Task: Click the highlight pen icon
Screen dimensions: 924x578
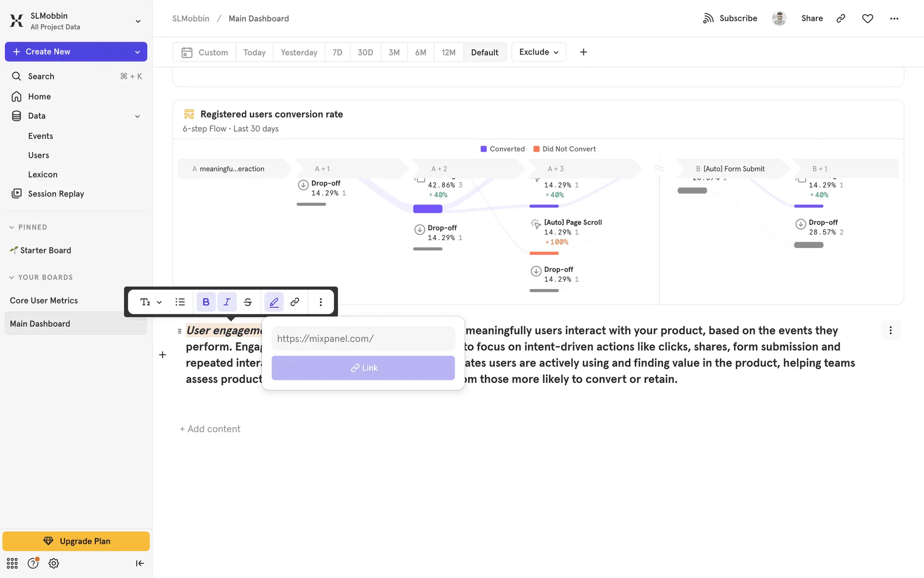Action: [274, 302]
